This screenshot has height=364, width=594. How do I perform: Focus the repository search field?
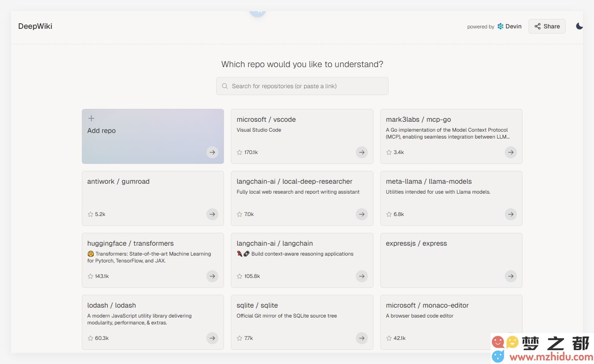[x=302, y=86]
